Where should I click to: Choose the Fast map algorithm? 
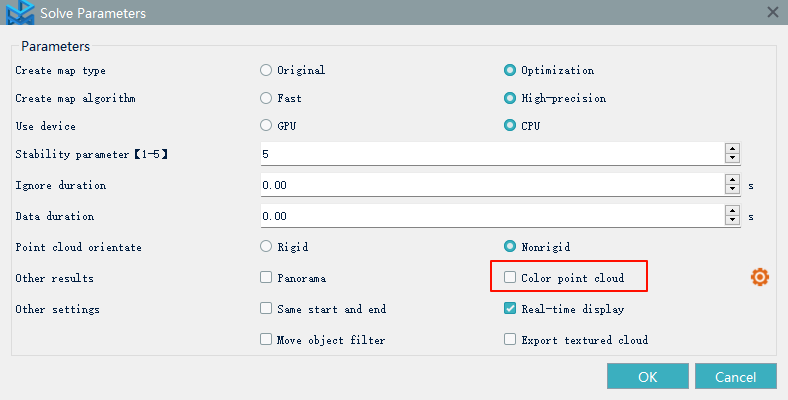[266, 99]
